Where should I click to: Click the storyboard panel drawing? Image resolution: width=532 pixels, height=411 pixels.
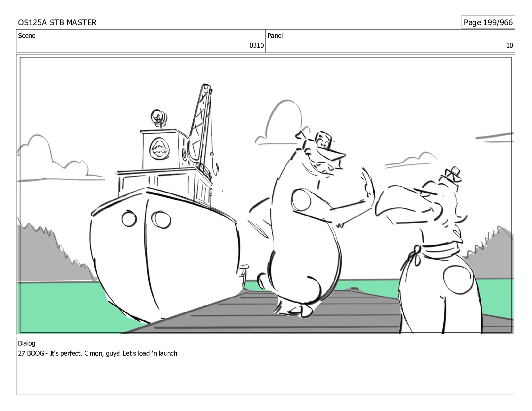tap(266, 195)
